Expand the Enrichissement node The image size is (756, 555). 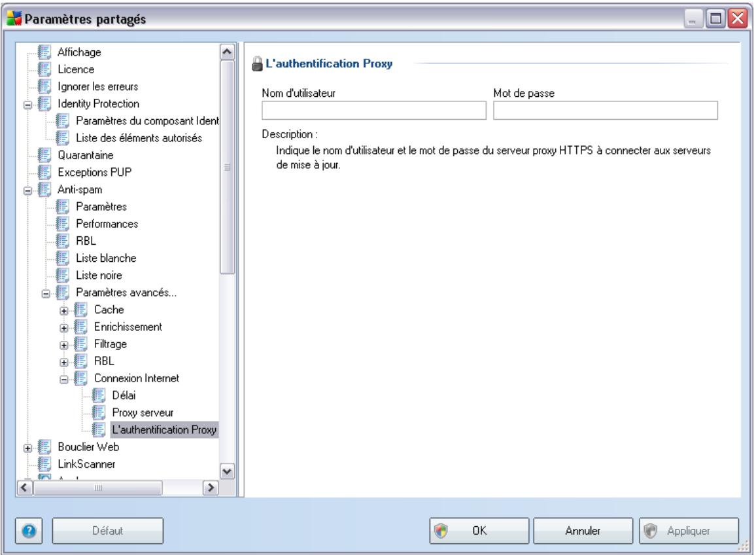pyautogui.click(x=64, y=328)
